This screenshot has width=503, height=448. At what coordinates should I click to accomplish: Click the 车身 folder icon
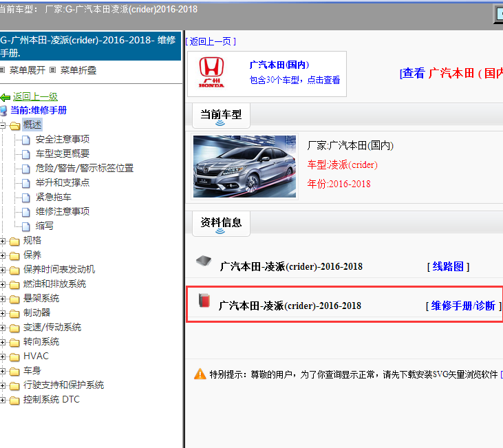click(x=14, y=372)
